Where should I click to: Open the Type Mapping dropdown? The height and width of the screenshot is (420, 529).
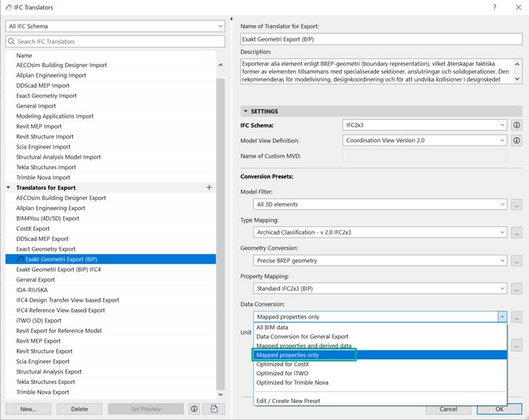click(x=380, y=232)
